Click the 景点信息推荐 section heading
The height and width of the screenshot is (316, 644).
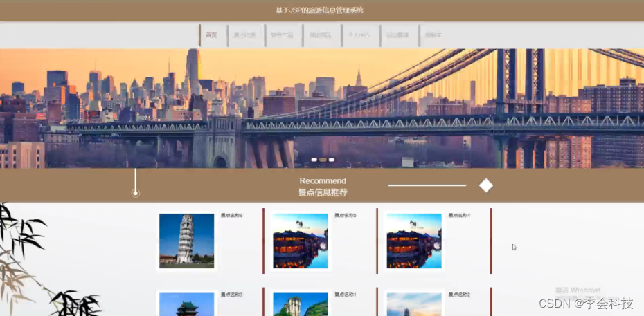coord(323,192)
